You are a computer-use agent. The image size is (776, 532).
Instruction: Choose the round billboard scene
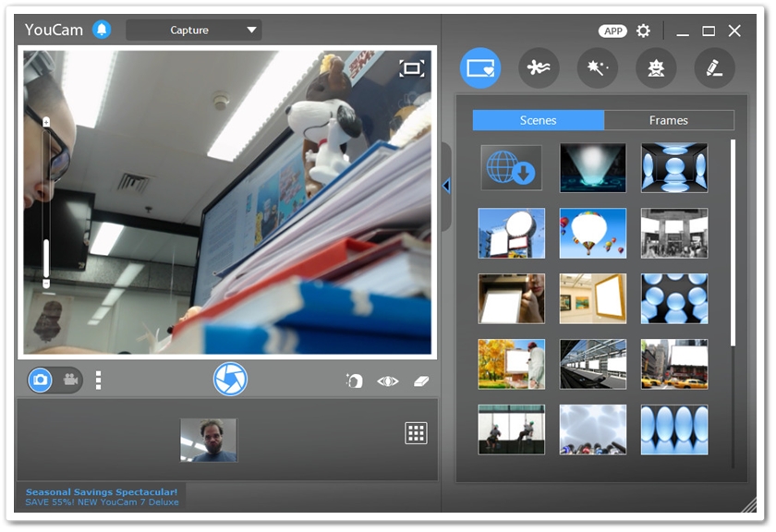point(511,233)
